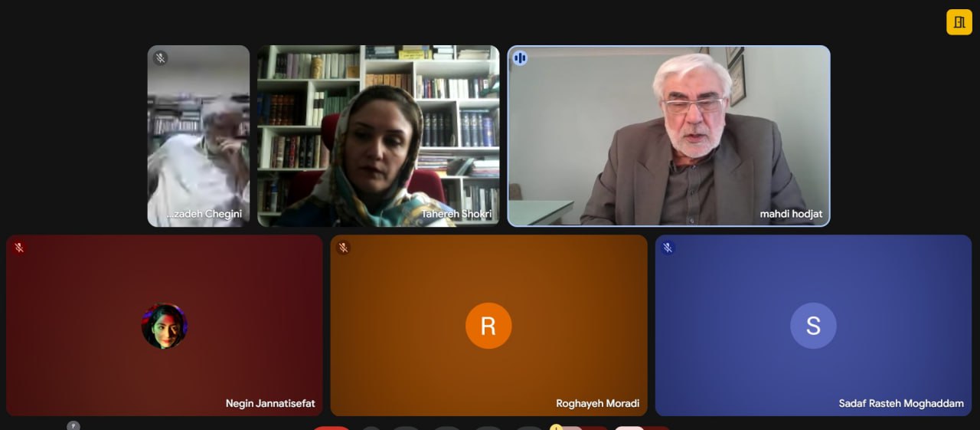Click the S avatar circle
Screen dimensions: 980x430
813,326
